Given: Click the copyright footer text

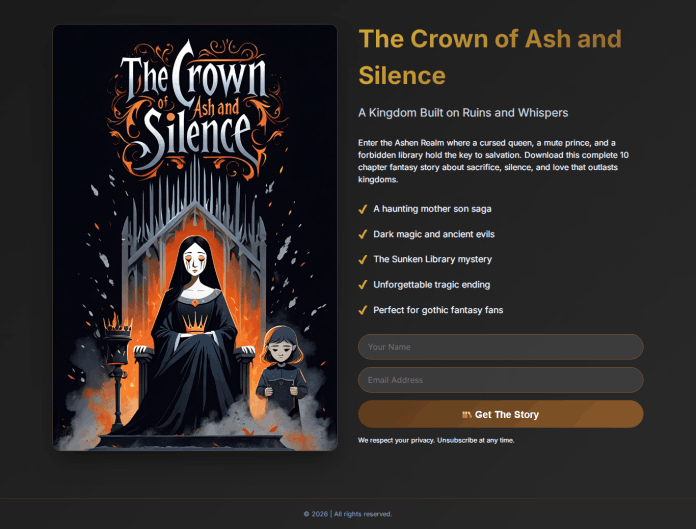Looking at the screenshot, I should pyautogui.click(x=348, y=514).
